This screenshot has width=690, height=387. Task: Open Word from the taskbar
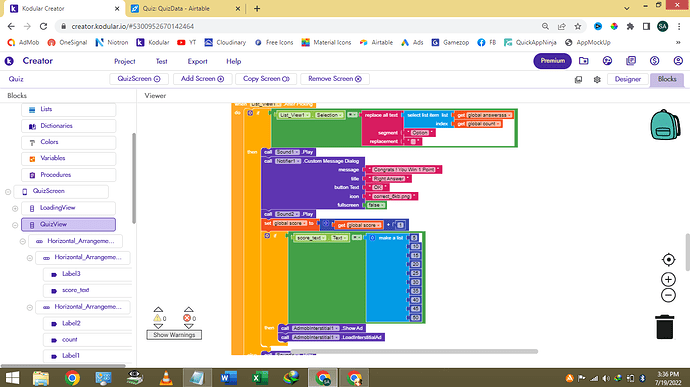click(x=228, y=378)
